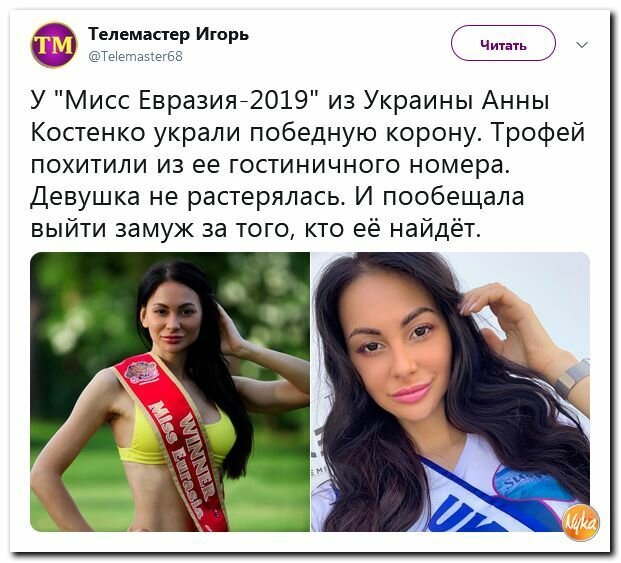Open the Телемастер Игорь profile name
The height and width of the screenshot is (563, 621).
[x=168, y=35]
